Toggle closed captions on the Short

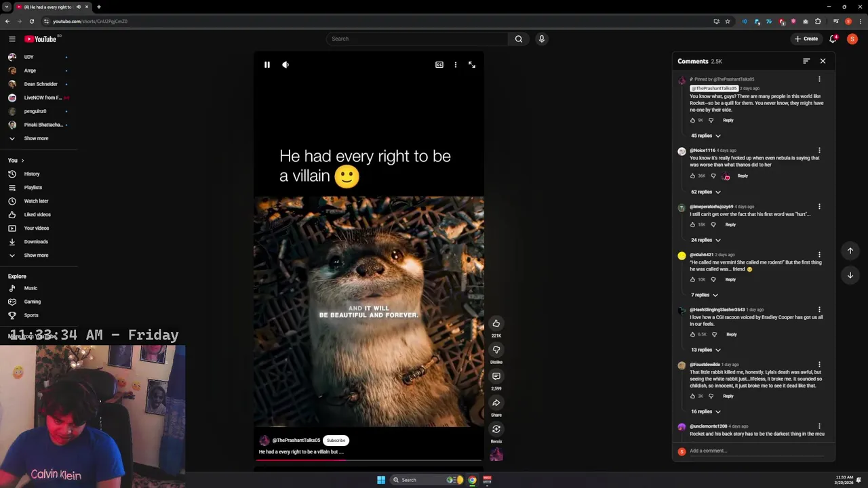click(x=439, y=65)
